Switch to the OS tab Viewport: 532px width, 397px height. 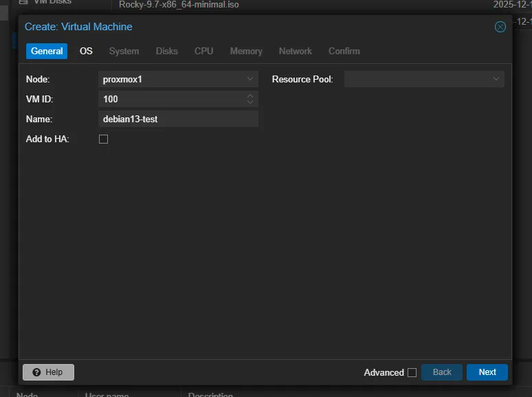86,51
